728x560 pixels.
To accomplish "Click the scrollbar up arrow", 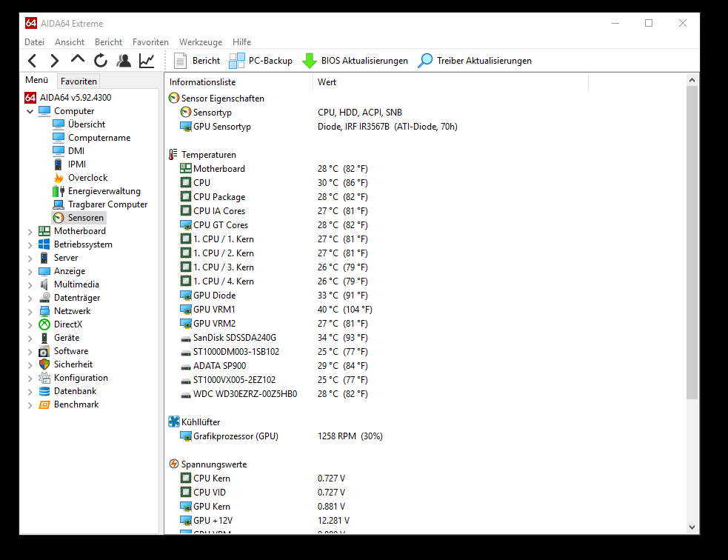I will [692, 80].
